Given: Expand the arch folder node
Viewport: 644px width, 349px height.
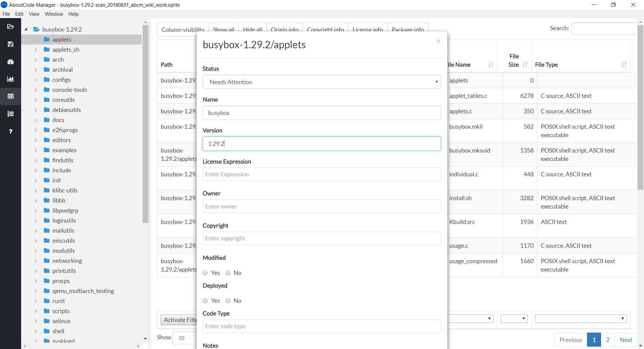Looking at the screenshot, I should 36,60.
